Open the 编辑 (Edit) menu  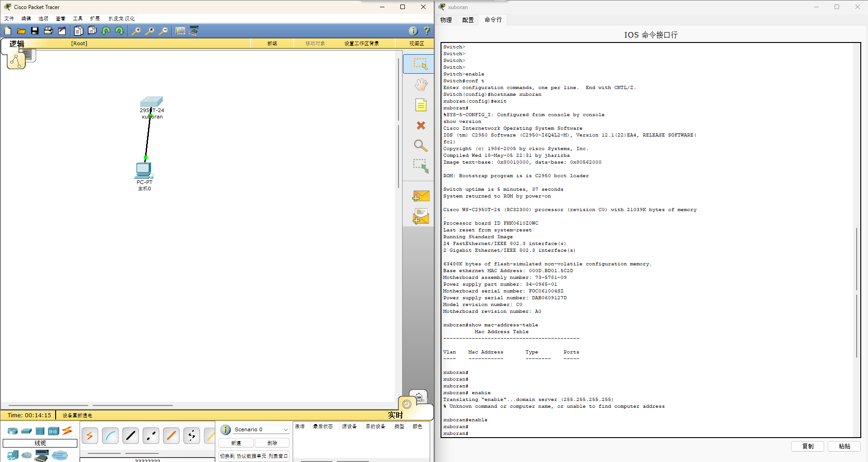[x=26, y=19]
